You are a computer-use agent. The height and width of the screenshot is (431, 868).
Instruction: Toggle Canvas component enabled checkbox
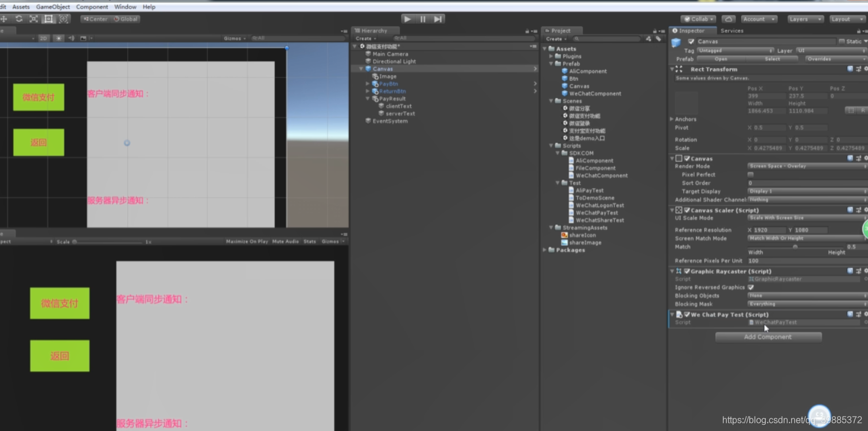(687, 158)
